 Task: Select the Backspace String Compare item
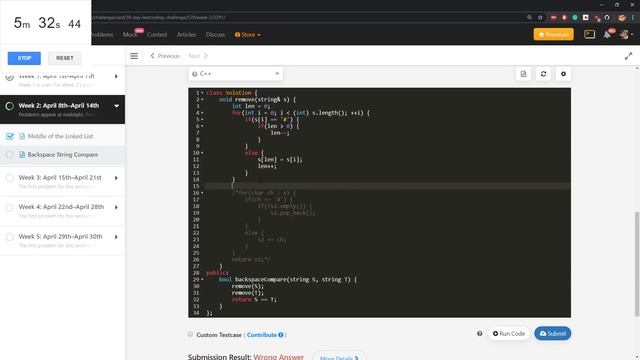click(62, 155)
